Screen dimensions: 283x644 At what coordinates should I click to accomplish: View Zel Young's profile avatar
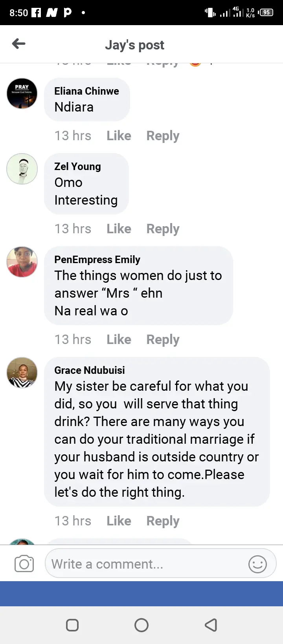(22, 169)
